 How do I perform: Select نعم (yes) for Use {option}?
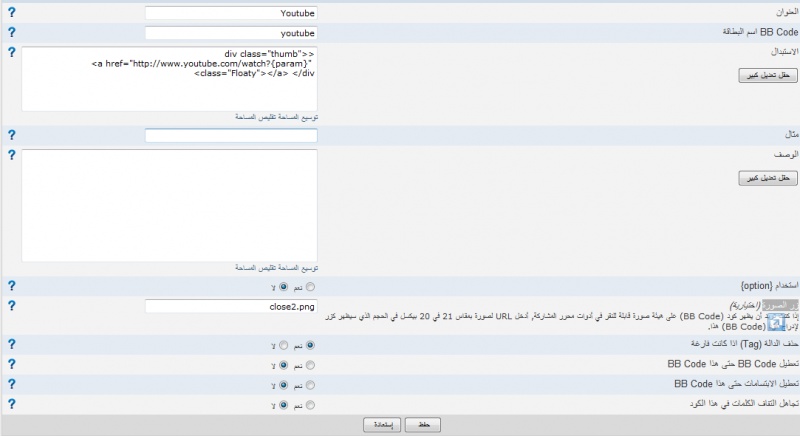[309, 287]
